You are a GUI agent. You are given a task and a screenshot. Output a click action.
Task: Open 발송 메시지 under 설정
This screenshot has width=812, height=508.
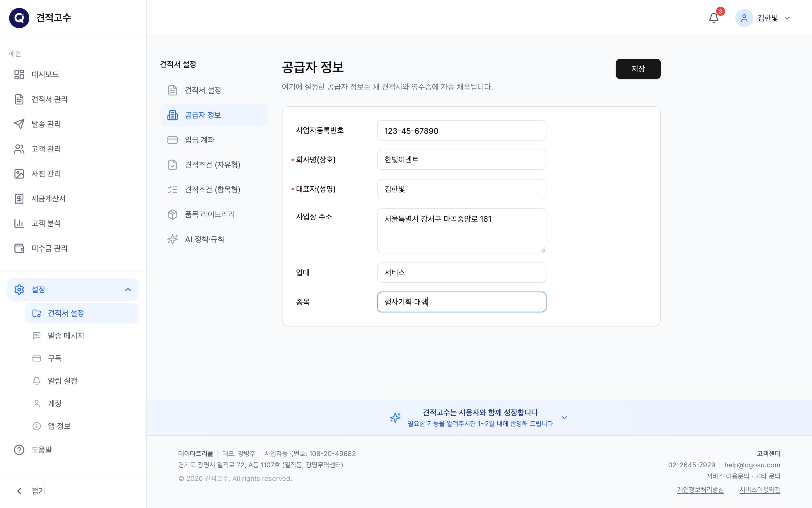click(x=82, y=336)
